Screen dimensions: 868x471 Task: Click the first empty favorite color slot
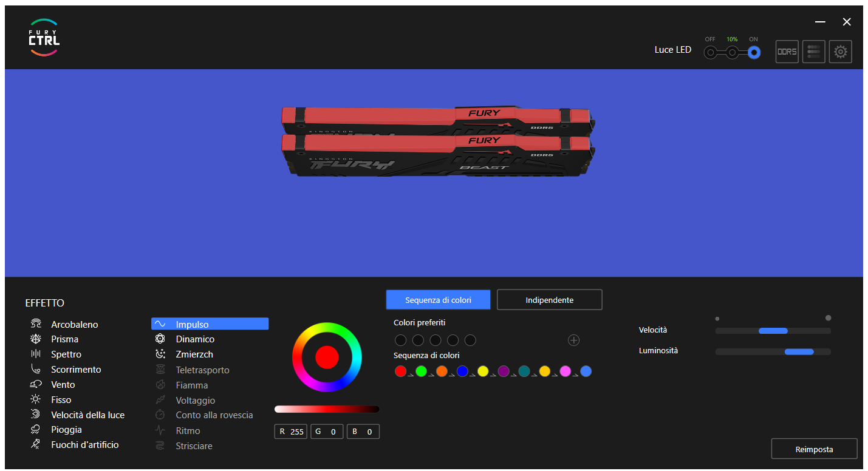pyautogui.click(x=400, y=340)
